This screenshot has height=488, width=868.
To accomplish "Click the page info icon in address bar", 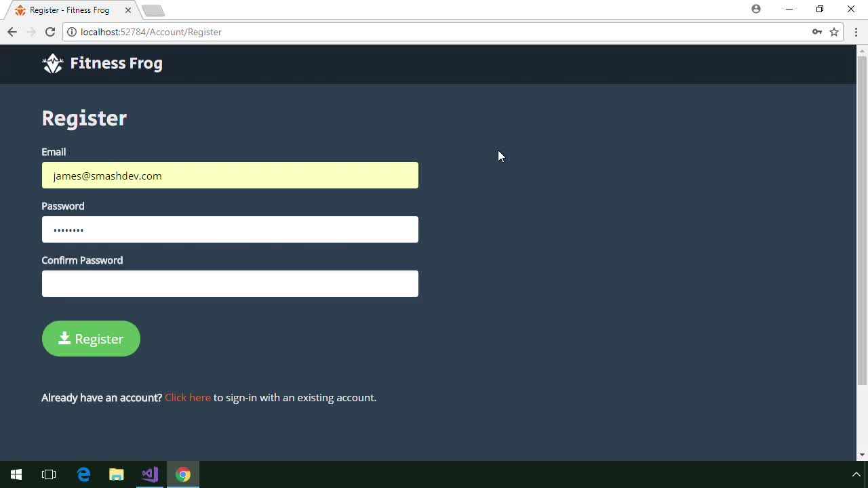I will (72, 32).
